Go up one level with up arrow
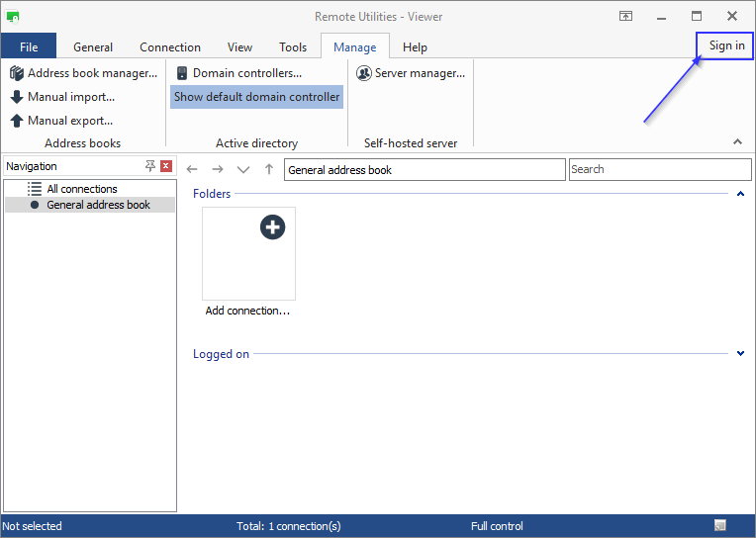756x538 pixels. (269, 170)
